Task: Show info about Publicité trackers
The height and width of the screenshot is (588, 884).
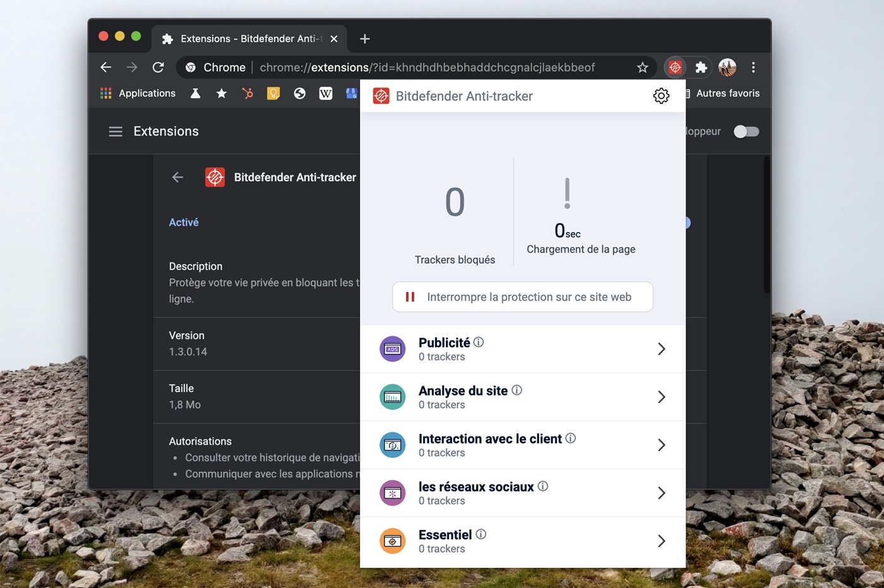Action: coord(479,342)
